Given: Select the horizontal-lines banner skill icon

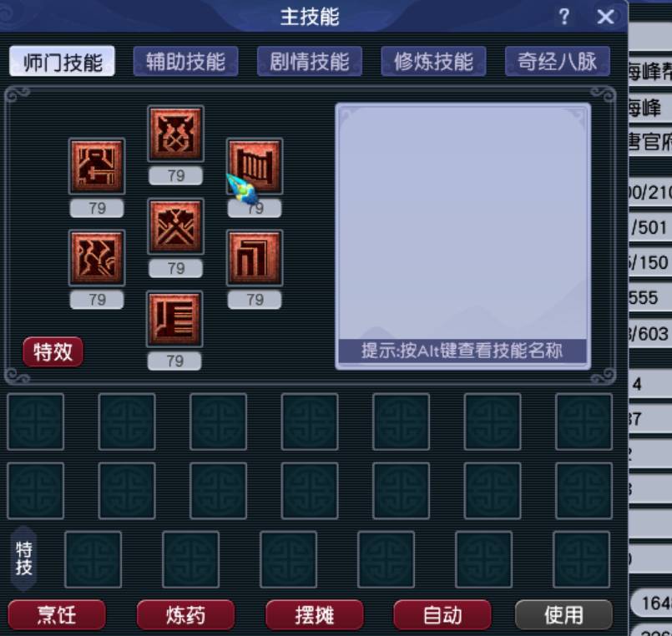Looking at the screenshot, I should pyautogui.click(x=174, y=319).
